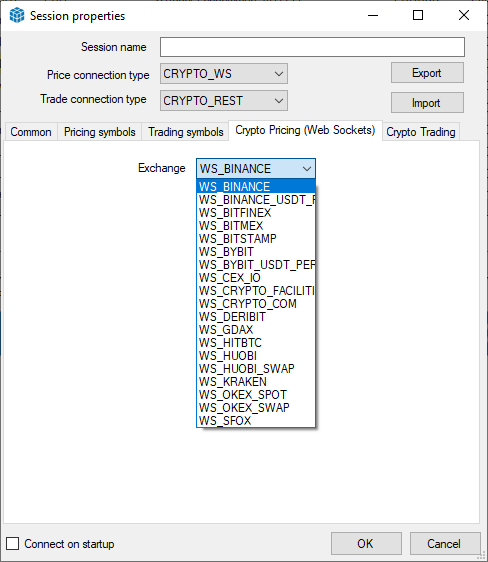The height and width of the screenshot is (562, 488).
Task: Switch to the Trading symbols tab
Action: pyautogui.click(x=186, y=132)
